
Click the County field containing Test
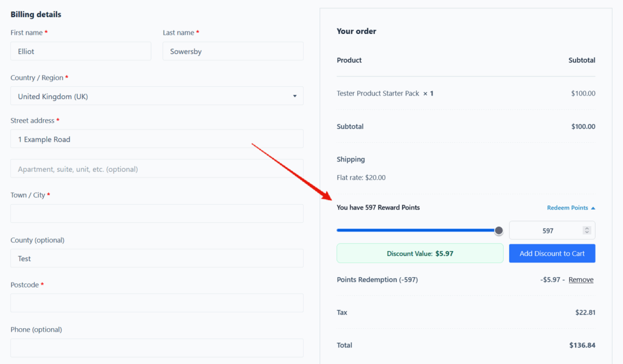pos(156,258)
